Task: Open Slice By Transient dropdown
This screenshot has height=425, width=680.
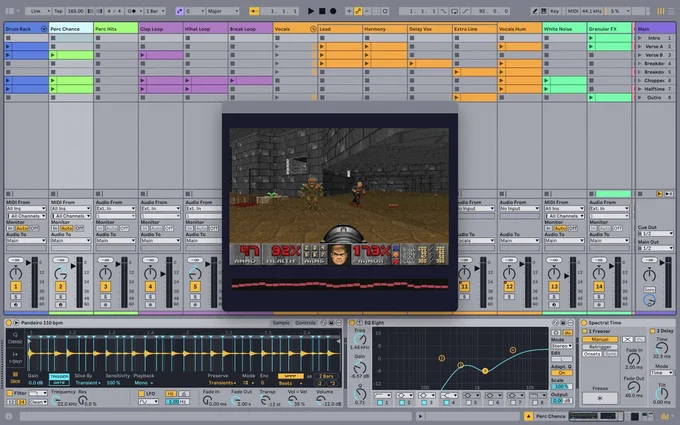Action: pos(88,383)
